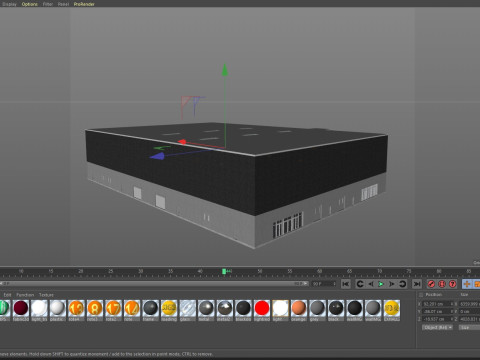
Task: Open the Options viewport menu
Action: [30, 4]
